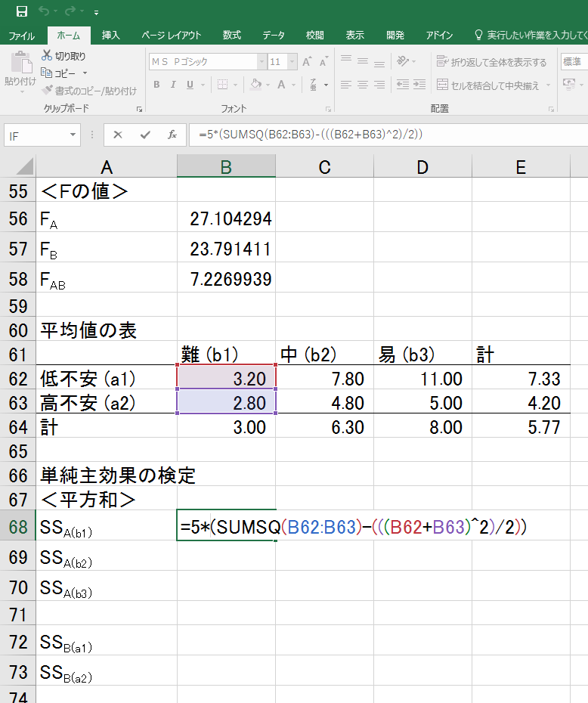
Task: Click the accounting number format icon
Action: pos(569,84)
